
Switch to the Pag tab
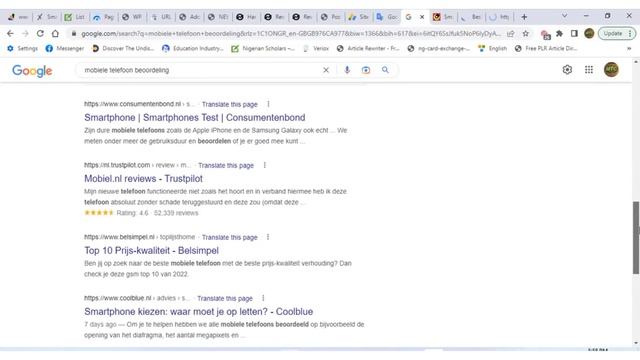[104, 17]
